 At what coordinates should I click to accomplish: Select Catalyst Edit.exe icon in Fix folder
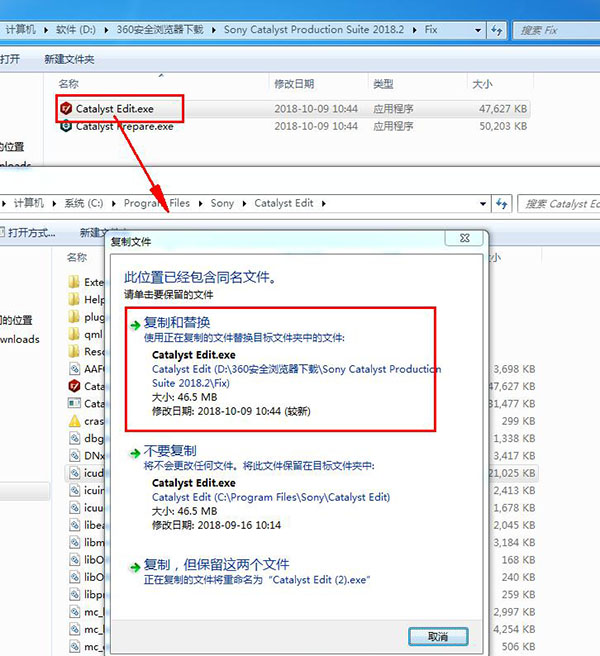pos(66,108)
